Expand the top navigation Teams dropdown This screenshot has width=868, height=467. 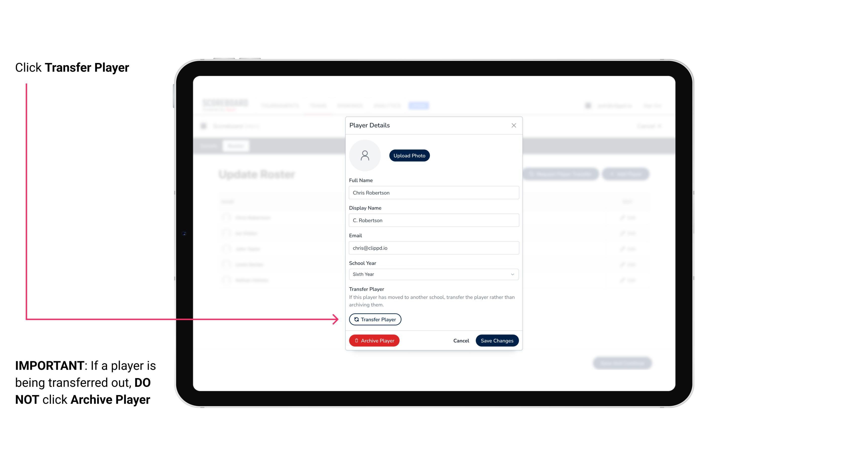pos(319,106)
